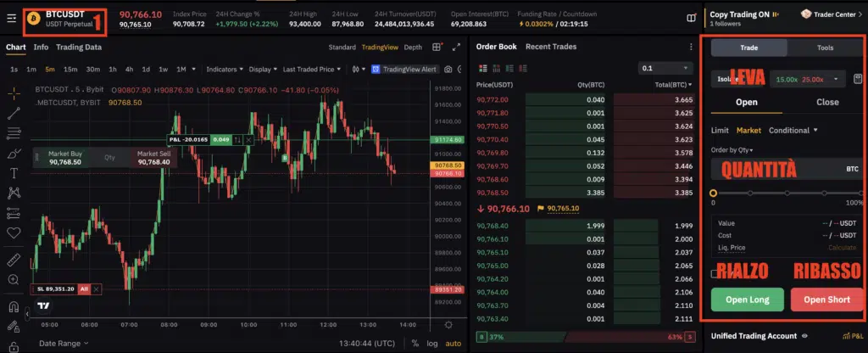
Task: Close the P&L position line on chart
Action: (x=248, y=140)
